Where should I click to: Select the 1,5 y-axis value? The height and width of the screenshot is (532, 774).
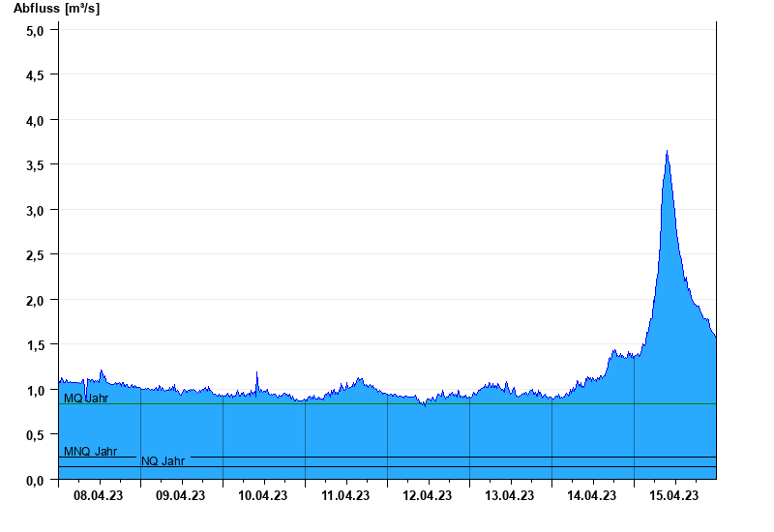(x=35, y=344)
